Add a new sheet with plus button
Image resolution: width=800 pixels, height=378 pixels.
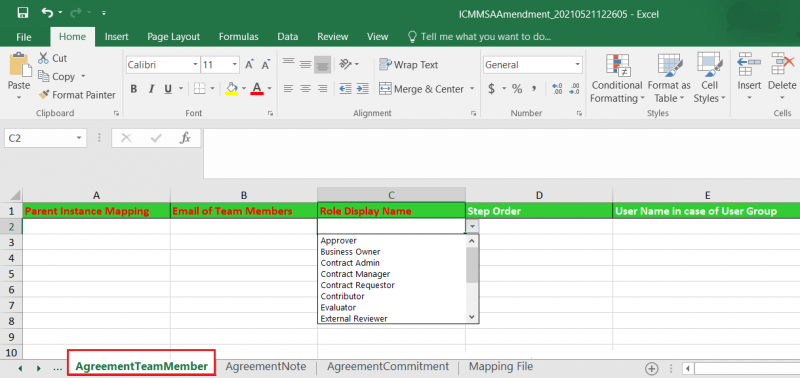pos(652,368)
